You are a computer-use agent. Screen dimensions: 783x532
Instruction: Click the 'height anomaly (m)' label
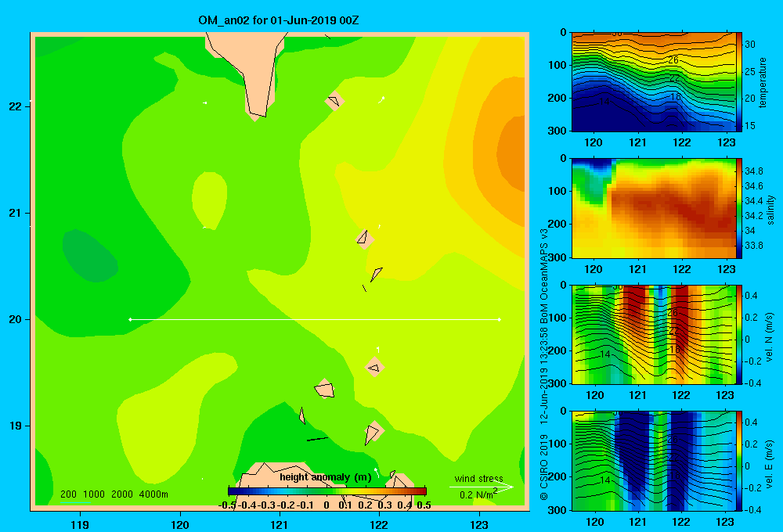[x=326, y=477]
